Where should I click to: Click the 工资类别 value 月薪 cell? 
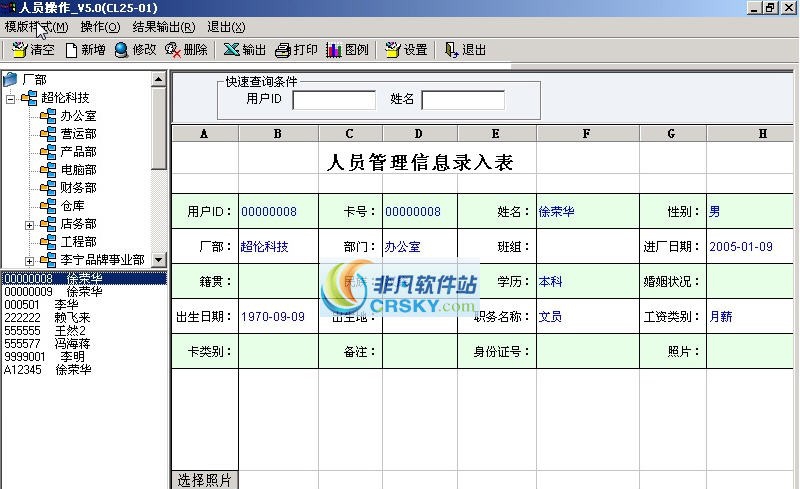pos(750,316)
